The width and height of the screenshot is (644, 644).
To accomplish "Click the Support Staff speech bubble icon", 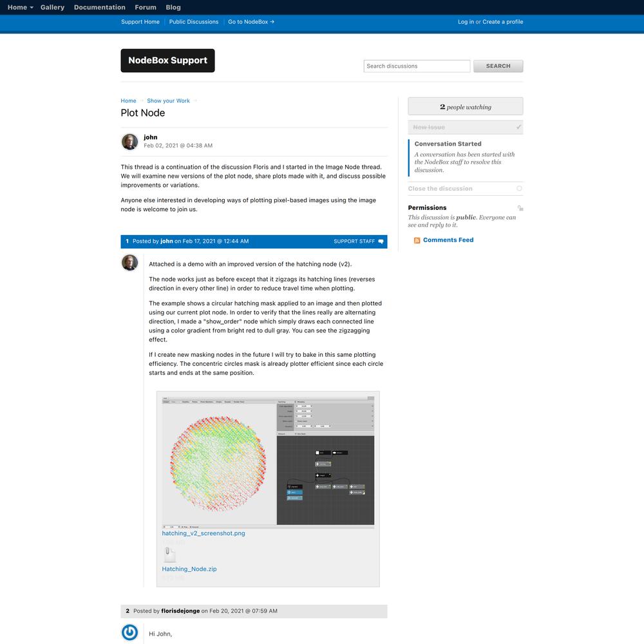I will coord(381,241).
